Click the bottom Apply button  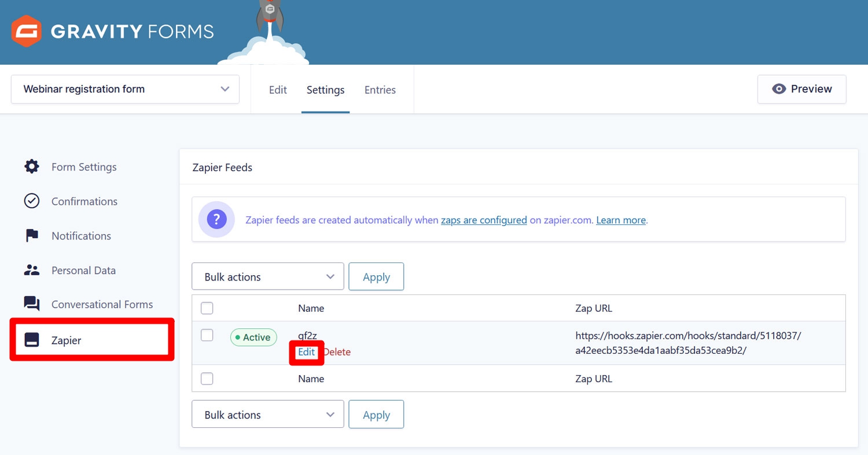[x=376, y=415]
